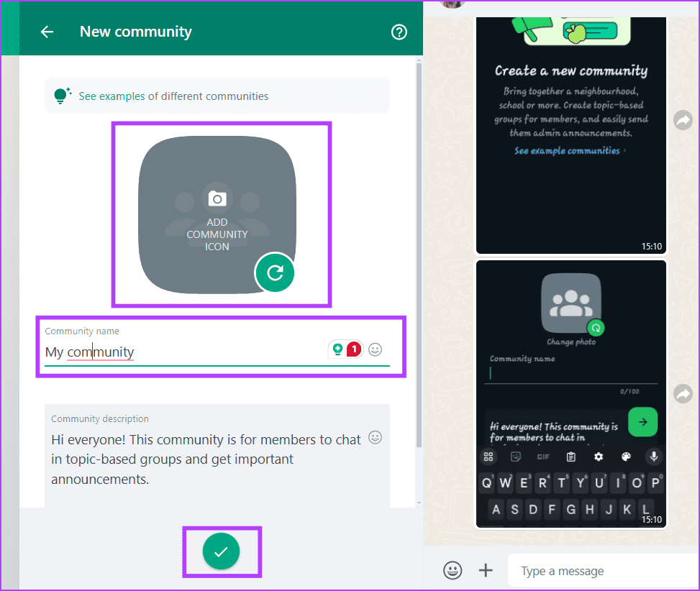Confirm community creation with the green checkmark
The image size is (700, 591).
(222, 551)
